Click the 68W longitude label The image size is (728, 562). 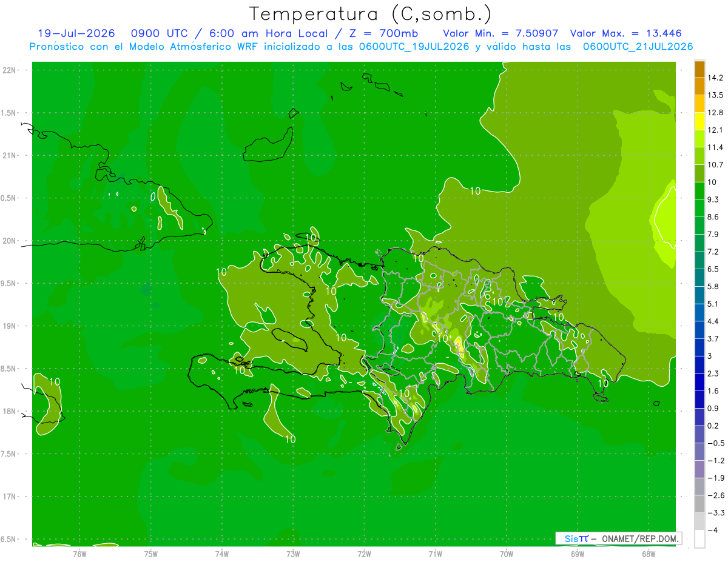(649, 554)
